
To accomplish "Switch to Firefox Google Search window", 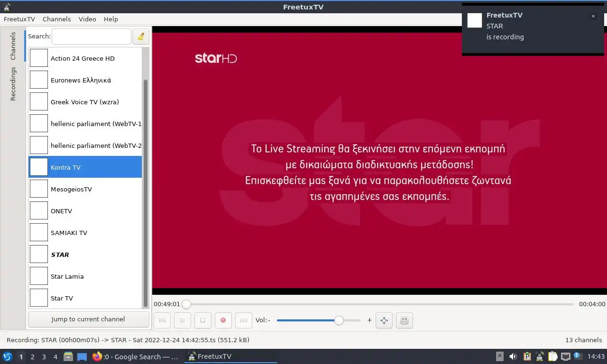I will tap(136, 356).
